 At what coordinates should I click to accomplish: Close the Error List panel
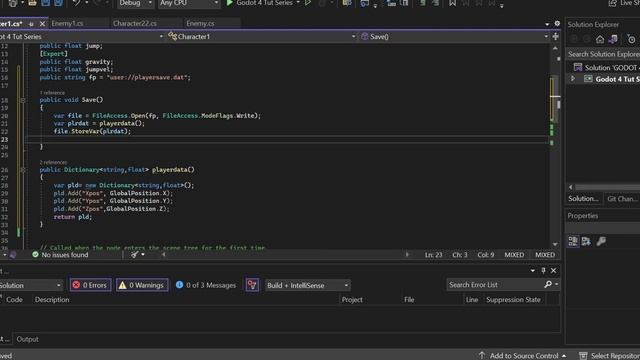(x=553, y=271)
